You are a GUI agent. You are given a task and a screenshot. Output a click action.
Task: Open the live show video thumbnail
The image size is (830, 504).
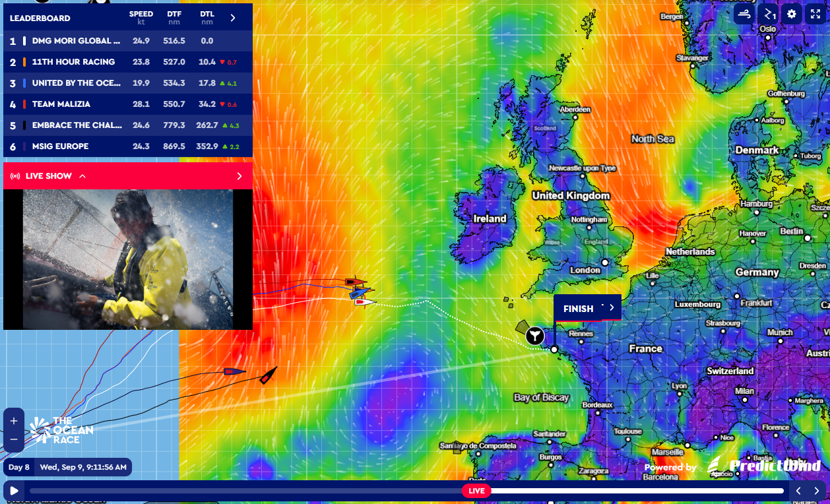128,259
